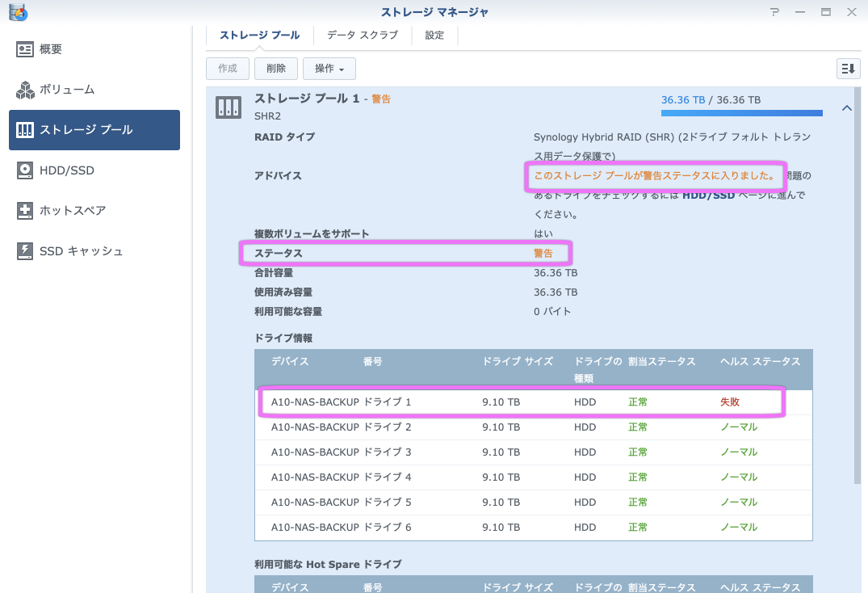Click the 削除 button
868x593 pixels.
pos(276,69)
